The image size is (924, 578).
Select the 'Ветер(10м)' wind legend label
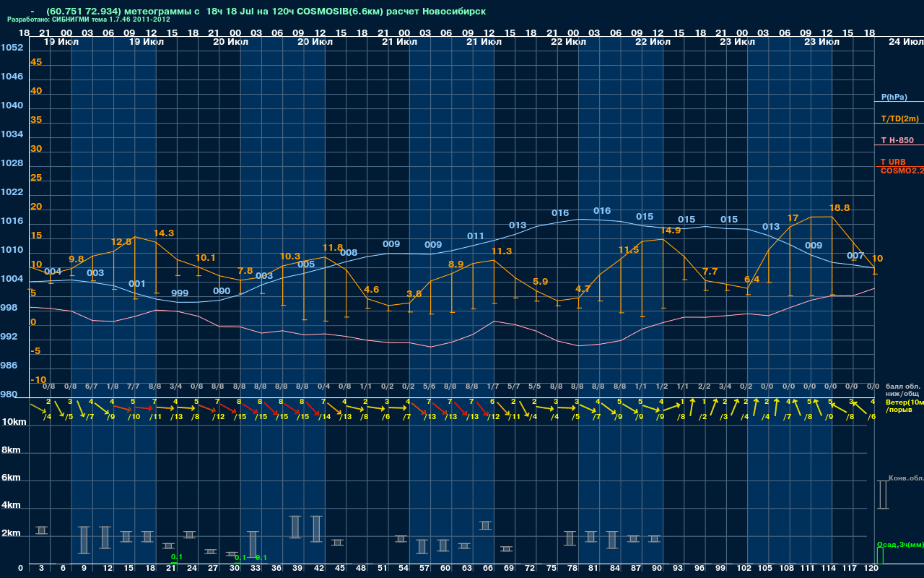[x=904, y=402]
